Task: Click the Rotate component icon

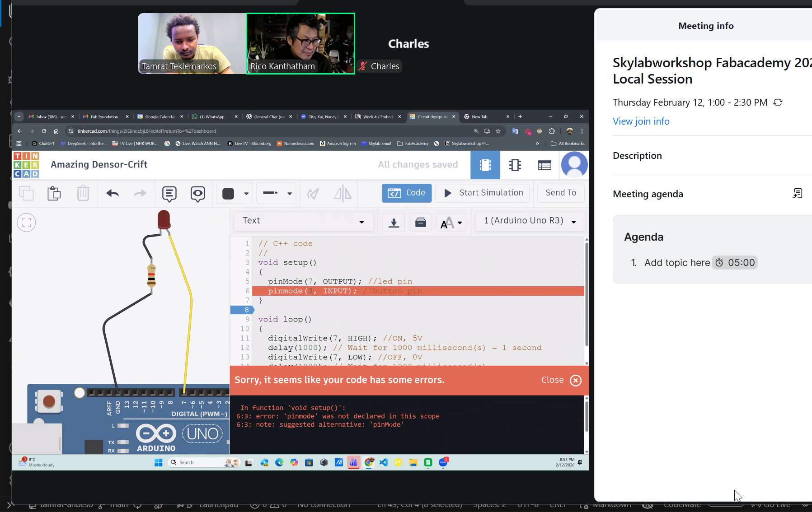Action: click(x=313, y=194)
